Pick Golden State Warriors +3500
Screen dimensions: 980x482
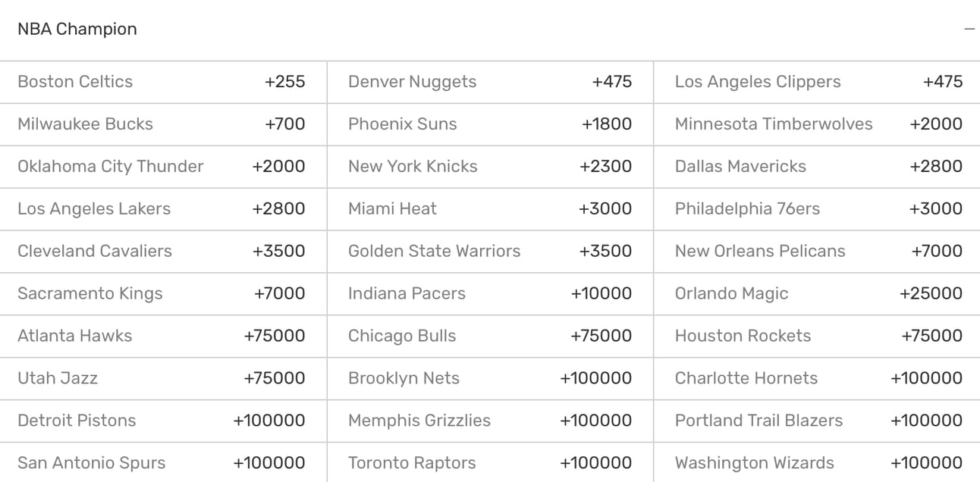coord(490,252)
